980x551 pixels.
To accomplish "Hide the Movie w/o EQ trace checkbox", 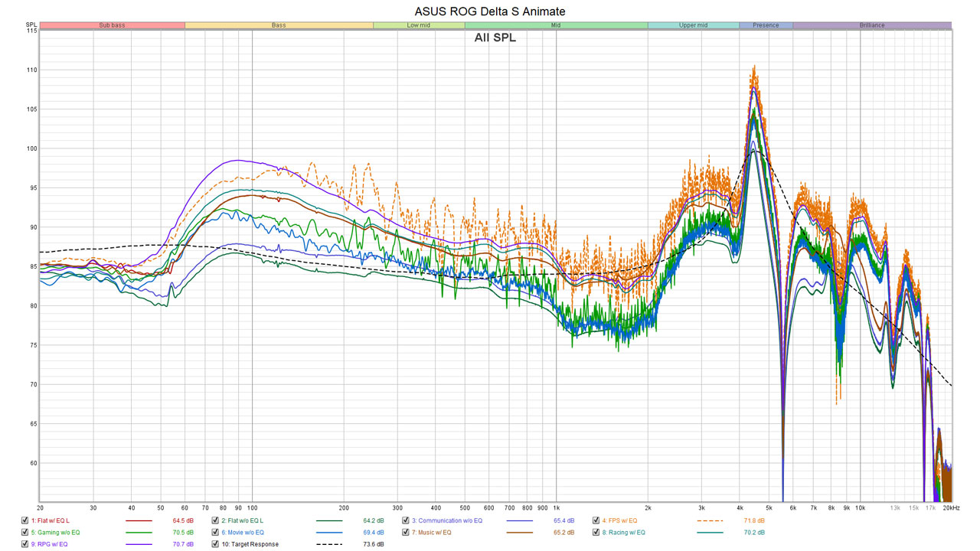I will 215,532.
